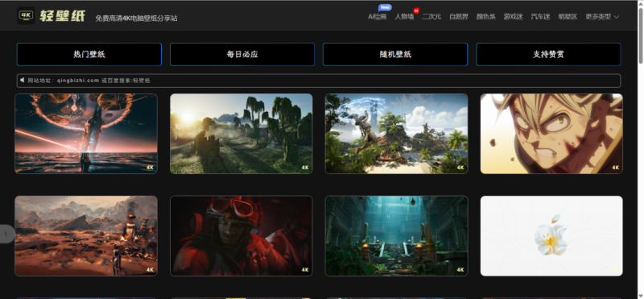Click the 热门壁纸 button
This screenshot has height=299, width=644.
(x=89, y=54)
